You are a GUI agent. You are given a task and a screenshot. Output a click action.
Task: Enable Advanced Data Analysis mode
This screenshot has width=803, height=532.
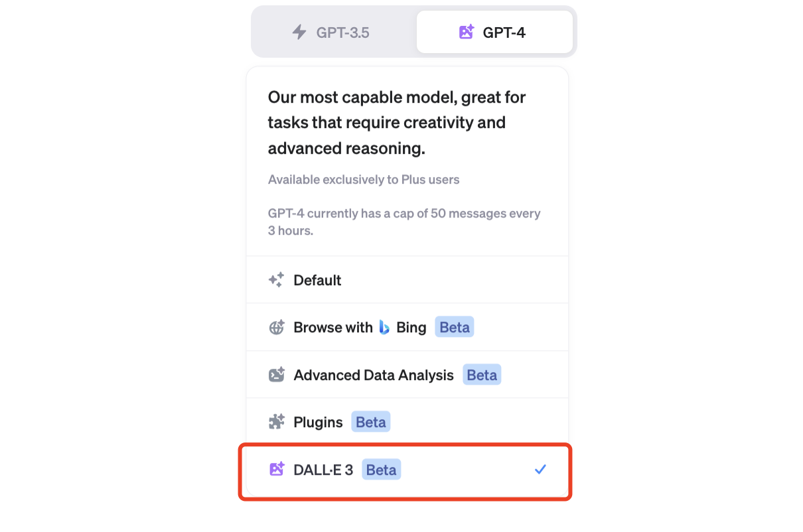407,375
